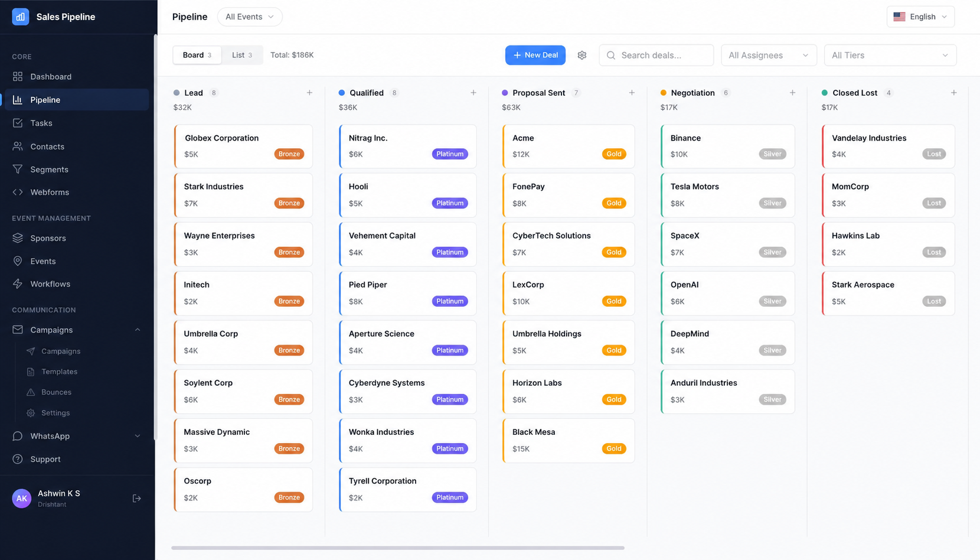Click the Total: $186K label

coord(292,55)
